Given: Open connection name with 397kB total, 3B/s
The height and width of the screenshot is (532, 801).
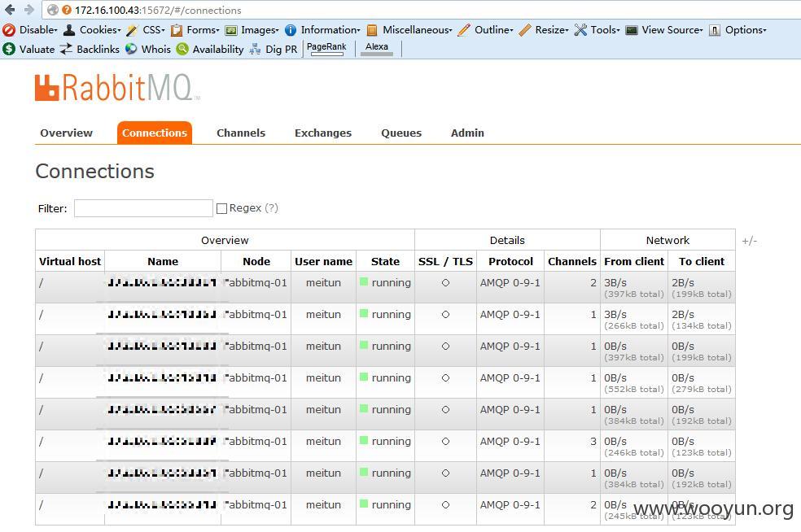Looking at the screenshot, I should click(x=162, y=282).
